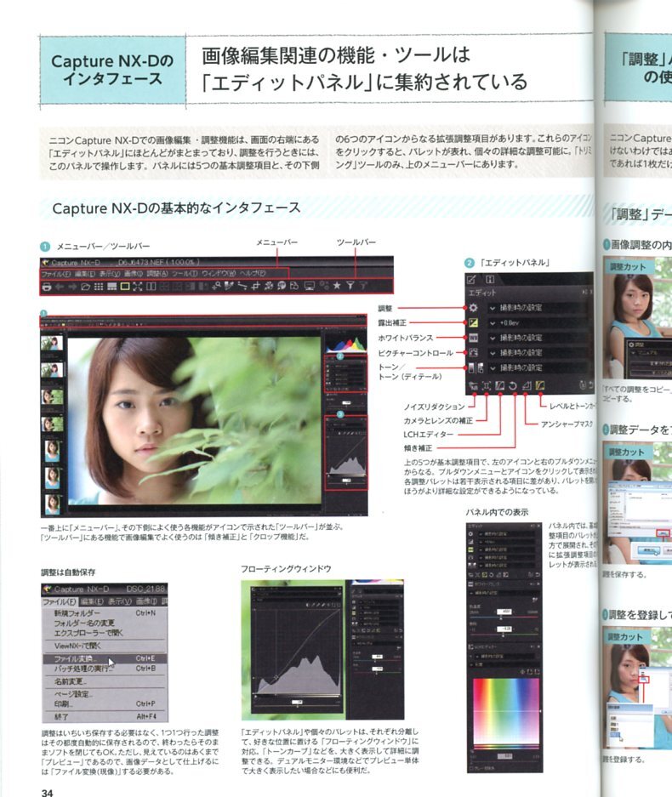The height and width of the screenshot is (797, 672).
Task: Open 編集(E) in the toolbar strip menu bar
Action: (x=85, y=273)
